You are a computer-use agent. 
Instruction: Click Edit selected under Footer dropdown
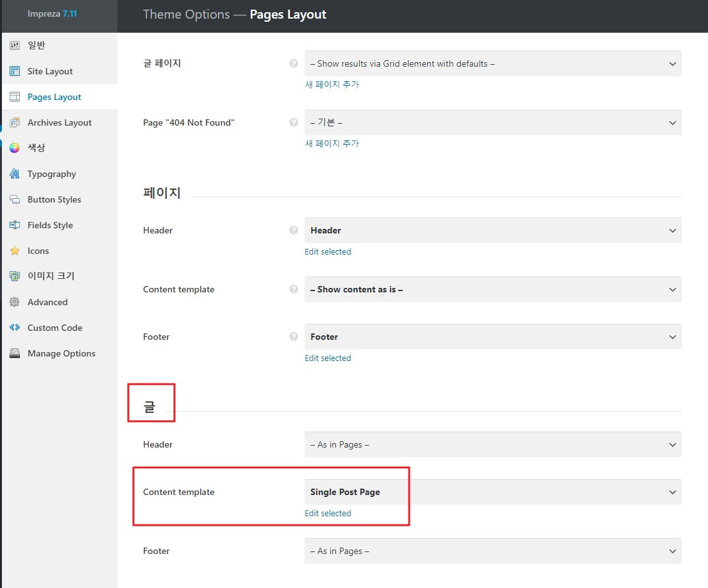point(328,358)
